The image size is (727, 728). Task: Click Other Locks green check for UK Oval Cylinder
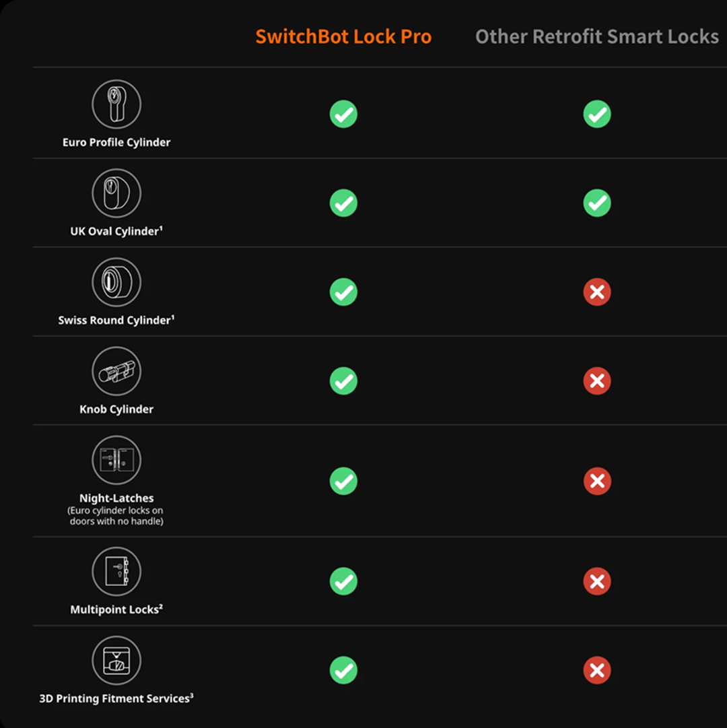click(x=596, y=203)
